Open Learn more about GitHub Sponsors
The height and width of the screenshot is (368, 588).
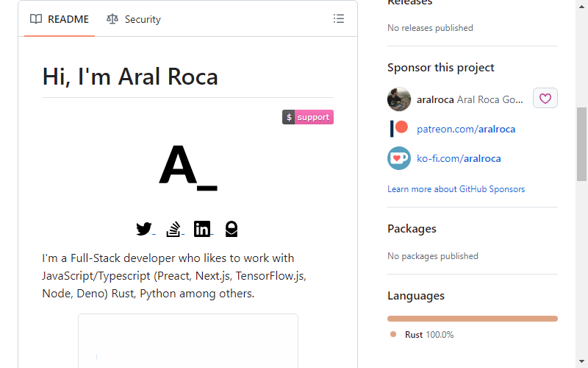(x=456, y=189)
